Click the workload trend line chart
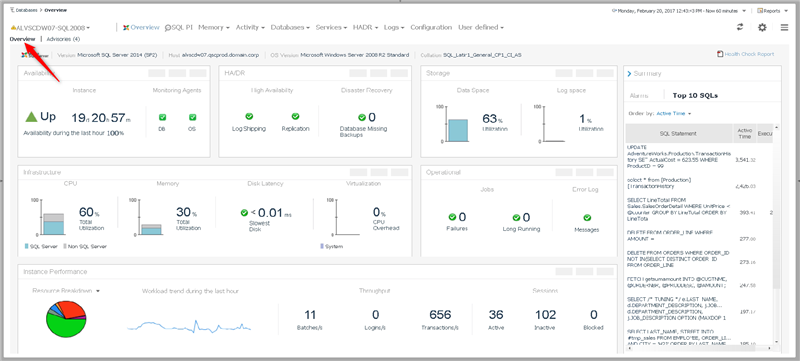The image size is (800, 361). coord(189,326)
